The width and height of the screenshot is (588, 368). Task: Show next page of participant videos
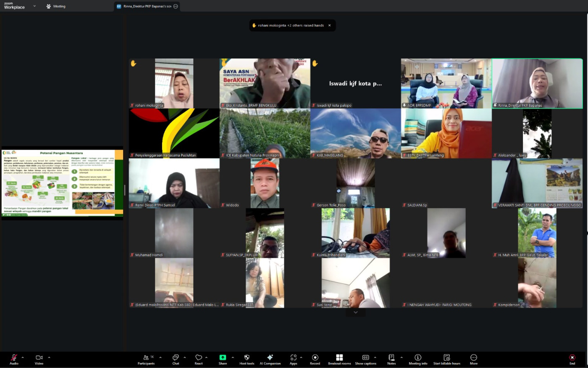pyautogui.click(x=356, y=312)
